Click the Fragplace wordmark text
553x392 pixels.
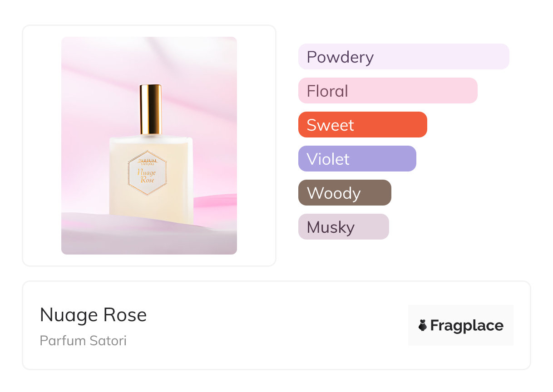(467, 325)
